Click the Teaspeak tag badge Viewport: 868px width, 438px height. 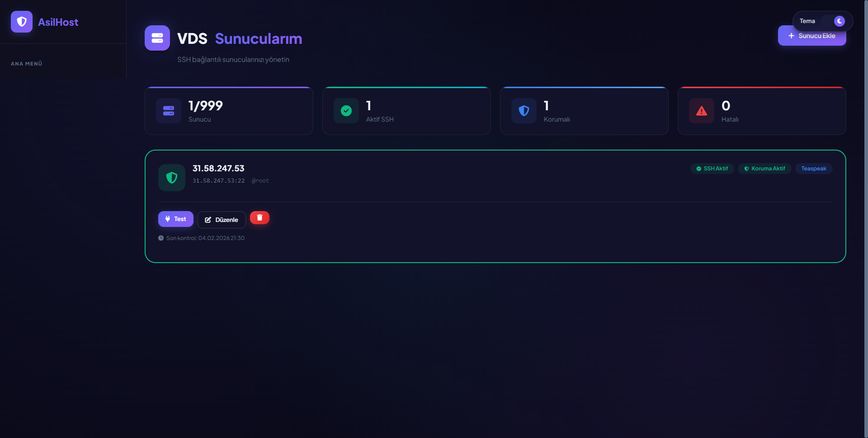pos(814,169)
